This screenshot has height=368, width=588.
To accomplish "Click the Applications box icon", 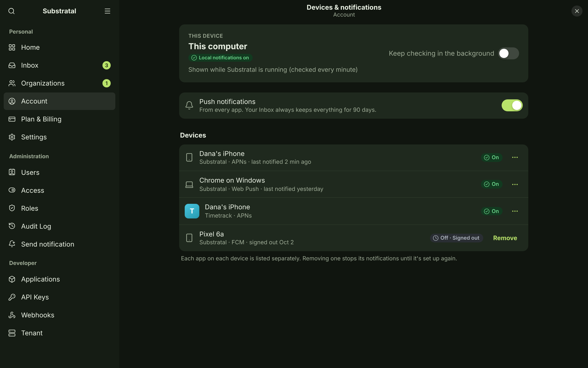I will click(x=12, y=279).
